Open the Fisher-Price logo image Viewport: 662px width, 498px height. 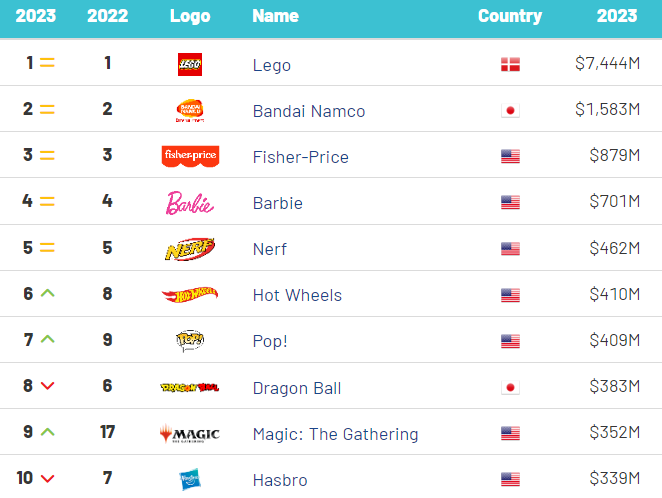[190, 156]
